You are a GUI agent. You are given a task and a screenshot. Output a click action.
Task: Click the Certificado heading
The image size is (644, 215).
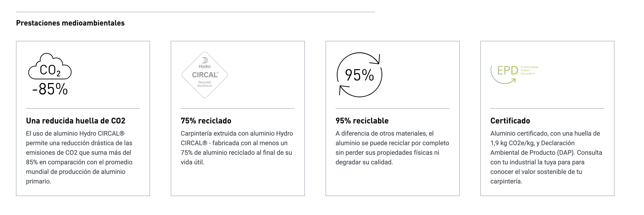click(x=510, y=121)
